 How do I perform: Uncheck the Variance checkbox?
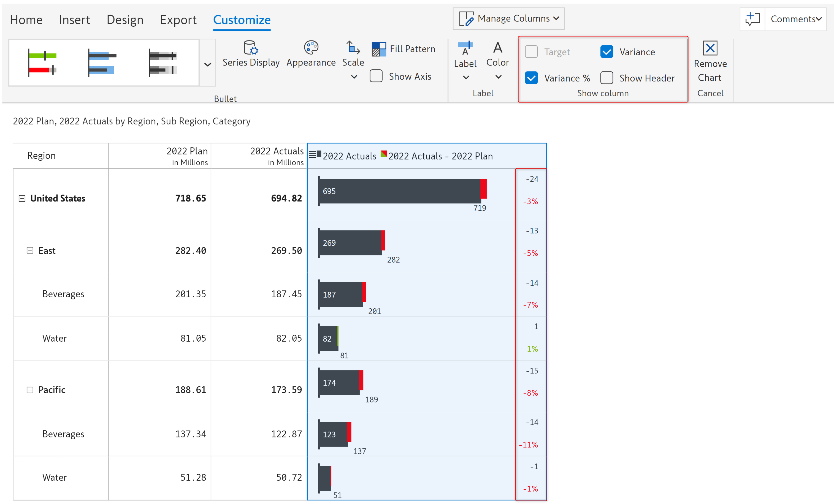coord(606,52)
